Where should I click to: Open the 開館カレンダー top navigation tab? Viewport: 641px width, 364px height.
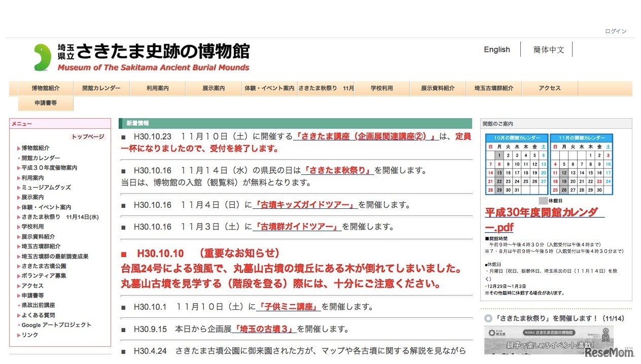coord(101,88)
